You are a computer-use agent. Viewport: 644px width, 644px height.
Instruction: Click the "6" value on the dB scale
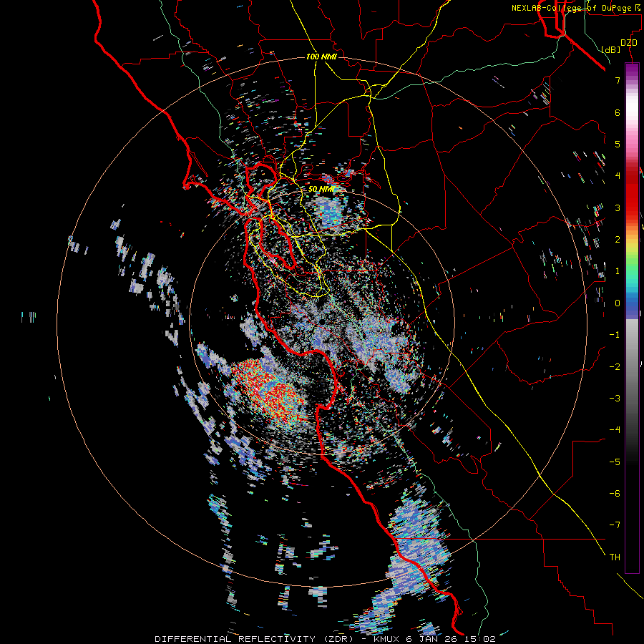click(x=618, y=112)
